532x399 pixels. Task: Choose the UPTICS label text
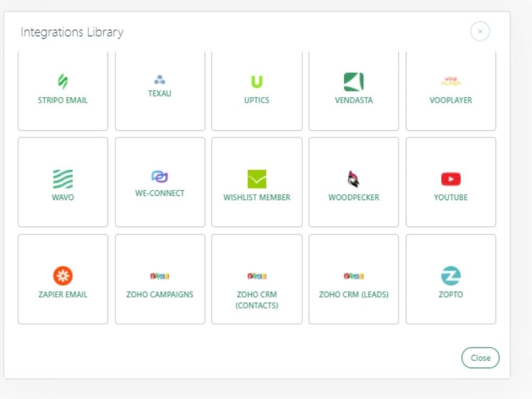point(257,100)
